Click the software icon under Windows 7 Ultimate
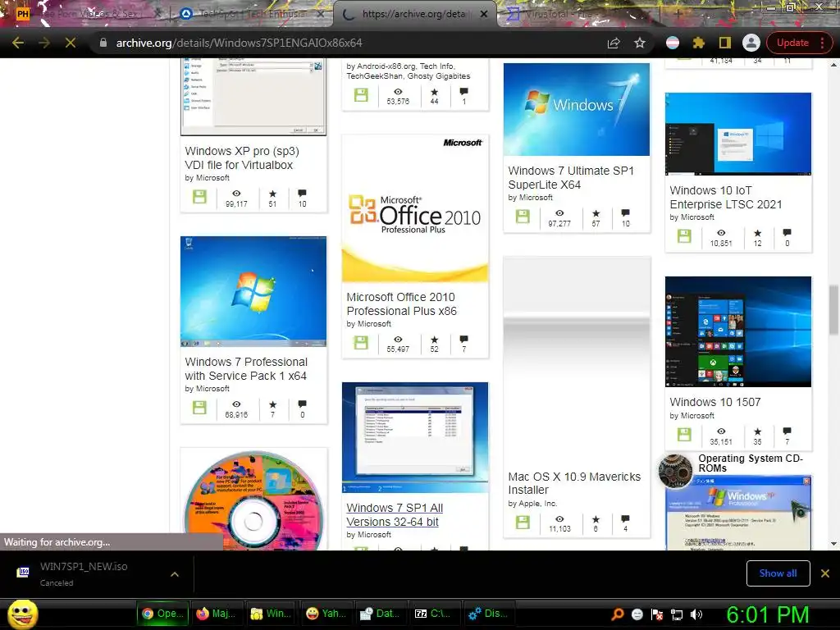Image resolution: width=840 pixels, height=630 pixels. 523,217
